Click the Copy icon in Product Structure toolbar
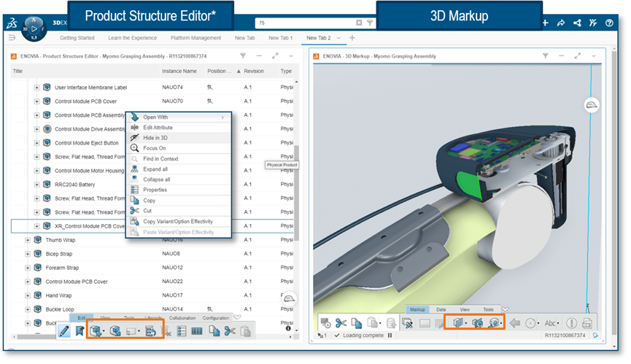Image resolution: width=631 pixels, height=364 pixels. click(214, 331)
